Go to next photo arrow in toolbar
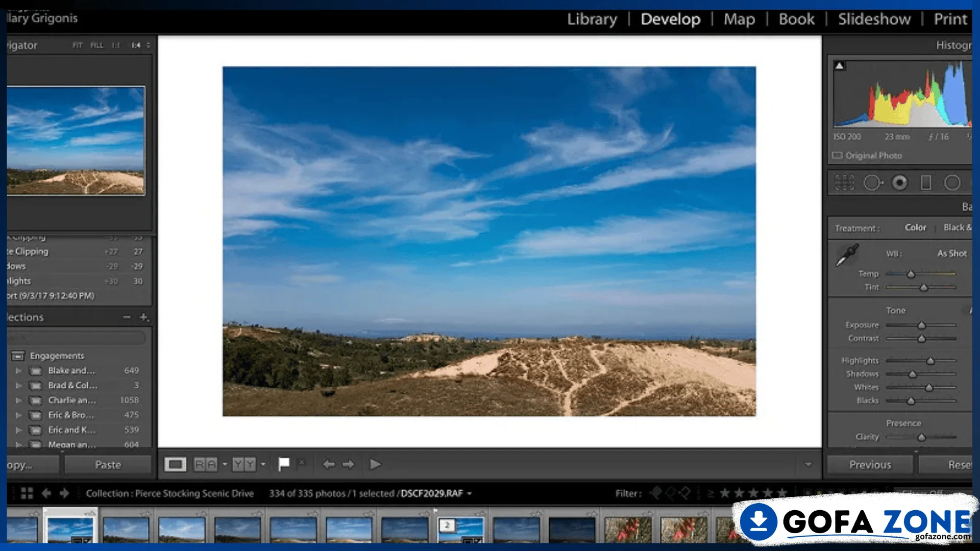This screenshot has height=551, width=980. [x=349, y=464]
